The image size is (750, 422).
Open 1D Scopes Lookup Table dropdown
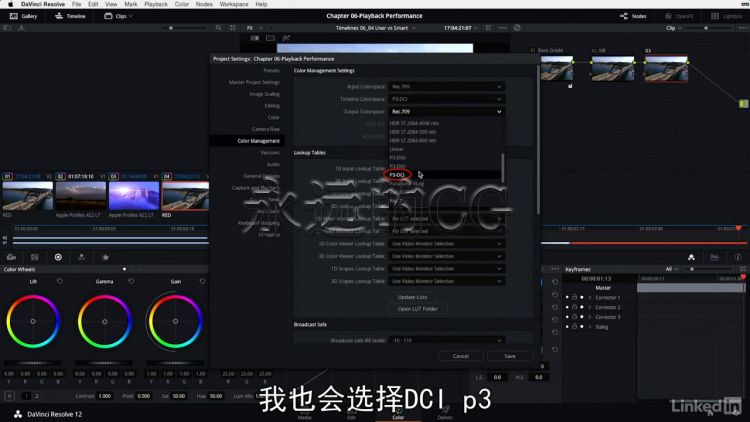click(446, 268)
